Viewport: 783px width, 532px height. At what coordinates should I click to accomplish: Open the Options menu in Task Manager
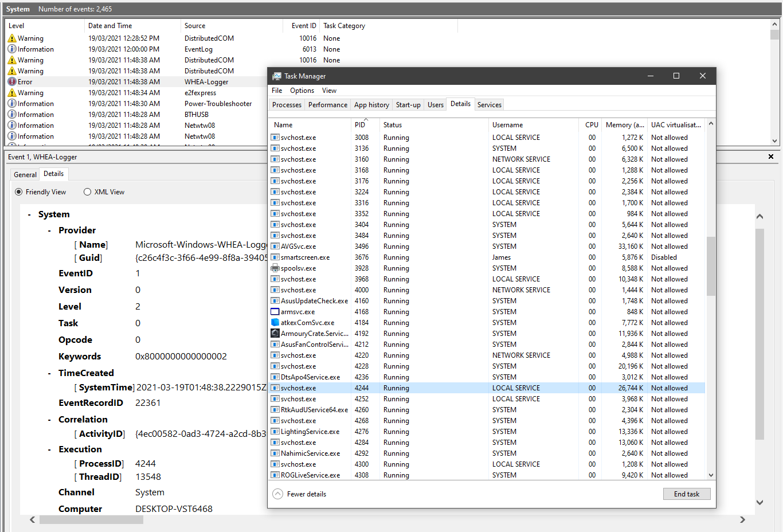302,91
